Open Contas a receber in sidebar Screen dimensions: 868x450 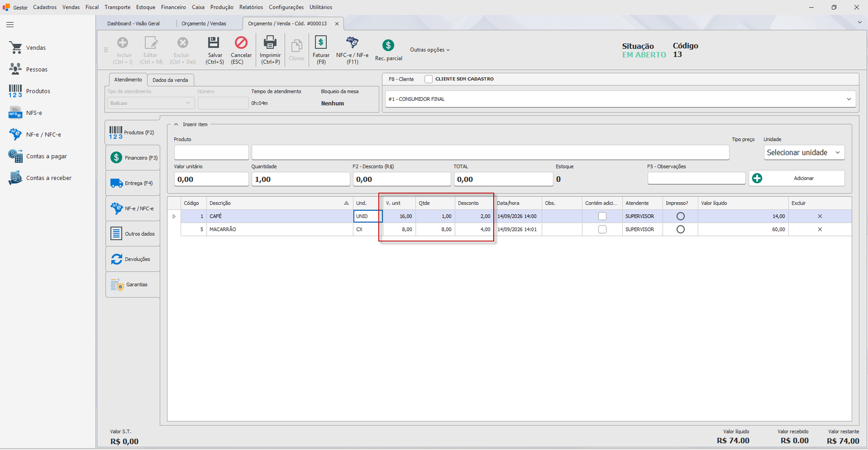[x=40, y=178]
